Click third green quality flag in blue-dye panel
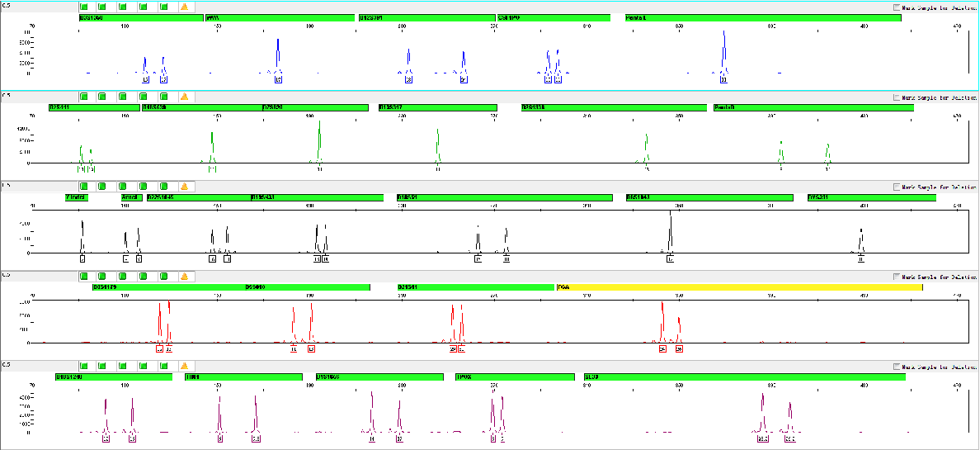This screenshot has width=980, height=450. pyautogui.click(x=122, y=7)
